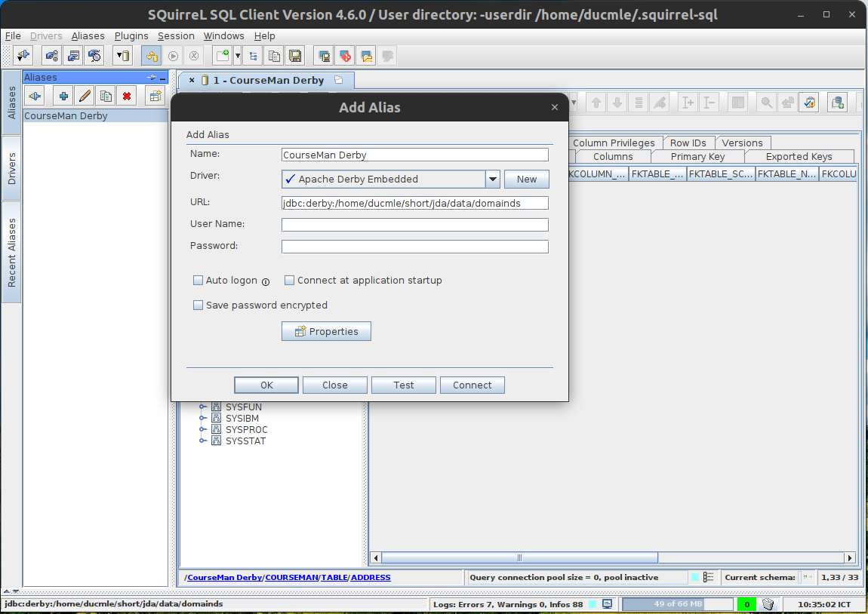Open the Driver dropdown arrow
868x614 pixels.
click(x=493, y=180)
